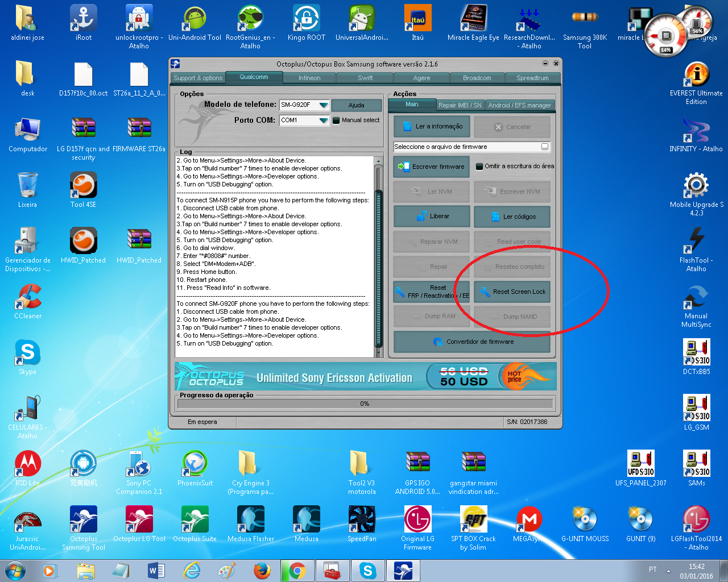Open Android / EFS manager tab
This screenshot has width=728, height=582.
pos(519,105)
